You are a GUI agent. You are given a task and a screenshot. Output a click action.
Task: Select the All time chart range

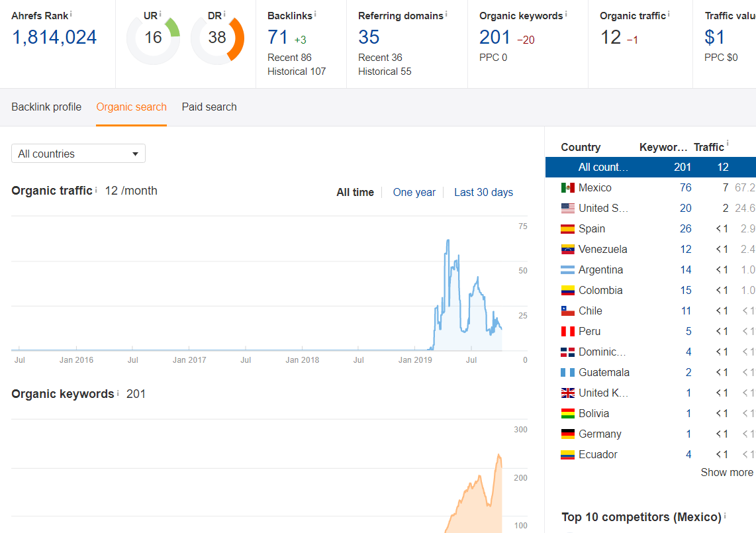click(355, 193)
